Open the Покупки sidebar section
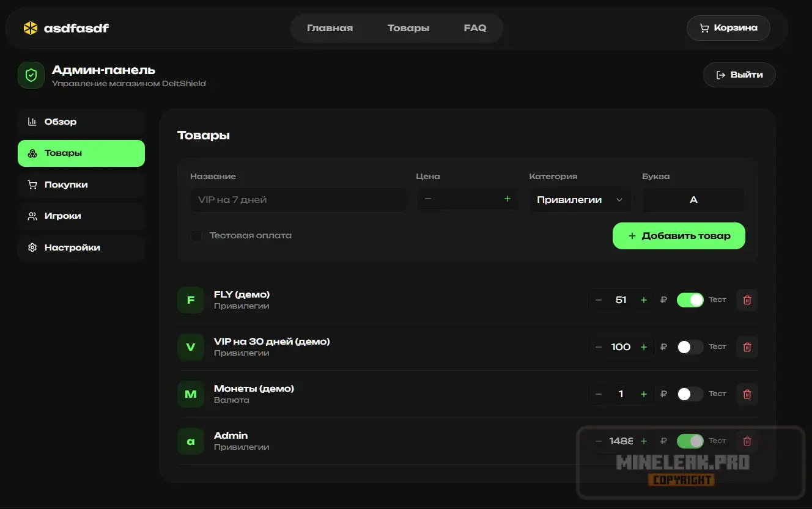This screenshot has width=812, height=509. click(x=81, y=185)
